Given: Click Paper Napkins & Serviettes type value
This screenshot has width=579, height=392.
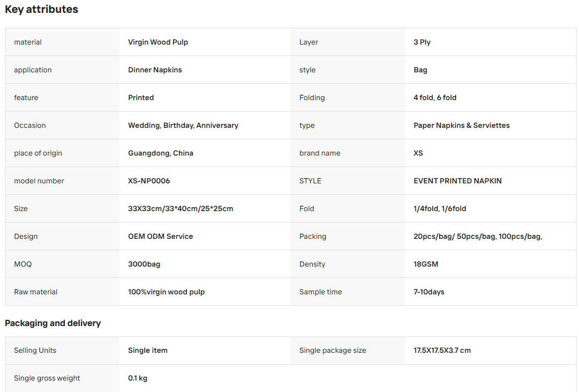Looking at the screenshot, I should [x=462, y=125].
